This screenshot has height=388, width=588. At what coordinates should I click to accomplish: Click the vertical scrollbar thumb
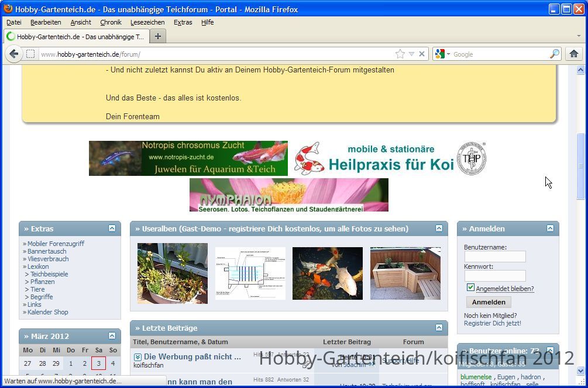point(580,167)
